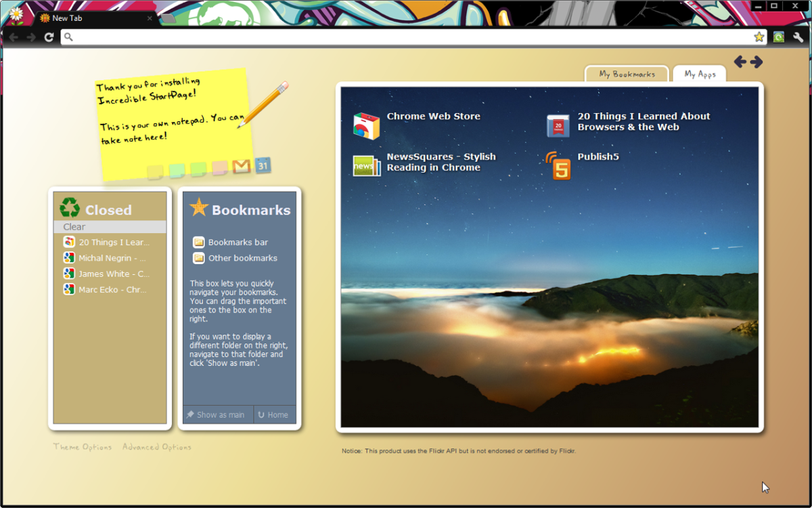Reload the page with the refresh button
Image resolution: width=812 pixels, height=508 pixels.
click(x=49, y=37)
